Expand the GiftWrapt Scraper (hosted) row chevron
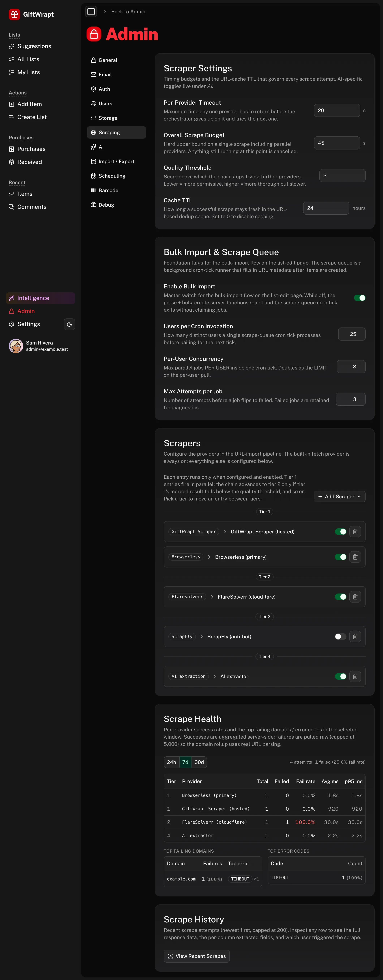The height and width of the screenshot is (980, 383). pyautogui.click(x=225, y=531)
